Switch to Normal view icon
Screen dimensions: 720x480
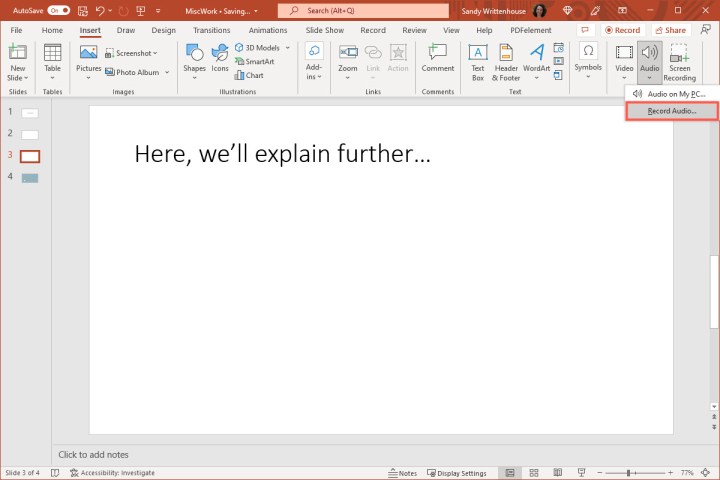510,473
